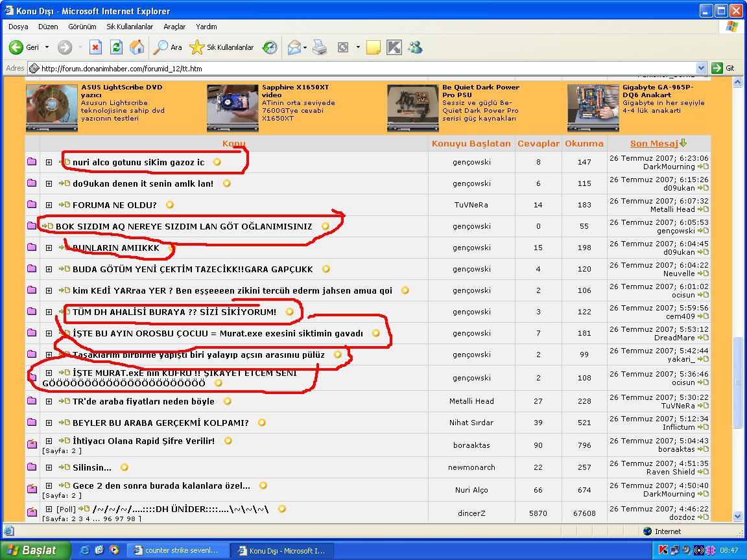The image size is (747, 560).
Task: Click the Forward navigation arrow
Action: [65, 47]
